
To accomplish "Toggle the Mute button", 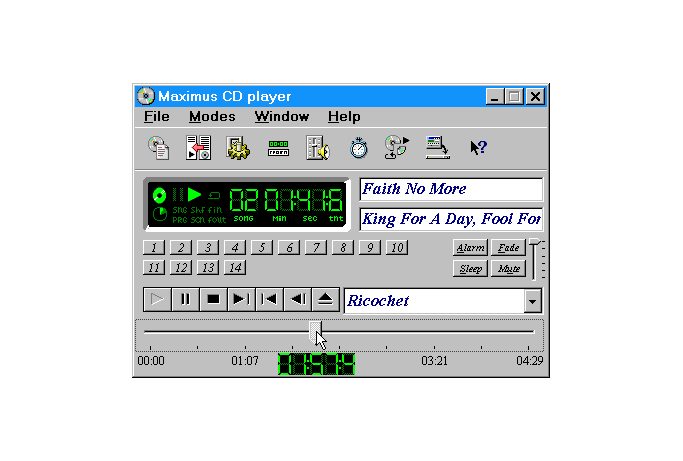I will 508,268.
